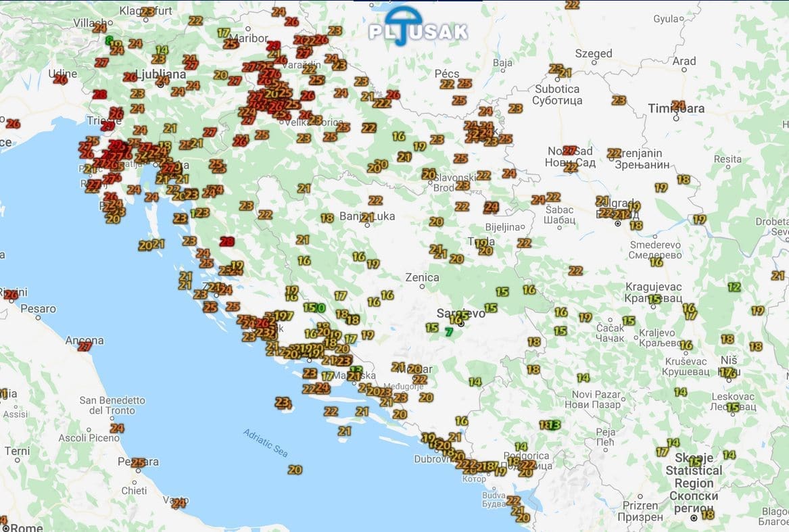
Task: Click the green 8 marker near Villach
Action: (x=108, y=40)
